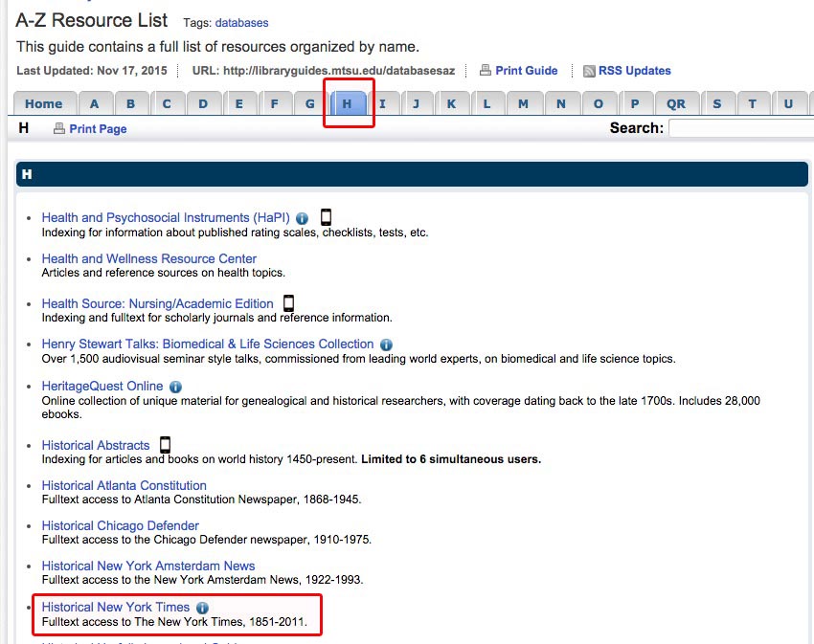Click the mobile icon next to Historical Abstracts
This screenshot has height=644, width=814.
[165, 445]
